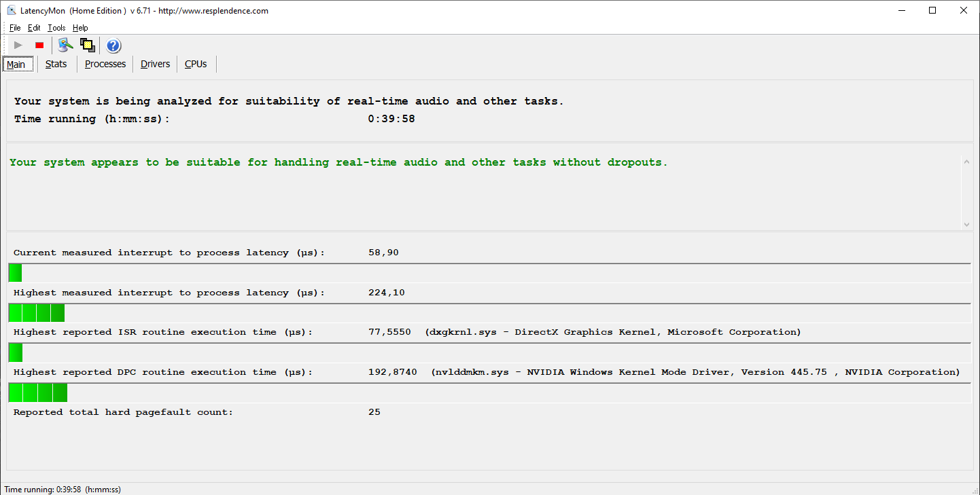Screen dimensions: 980x495
Task: Click the green suitability message text
Action: click(338, 162)
